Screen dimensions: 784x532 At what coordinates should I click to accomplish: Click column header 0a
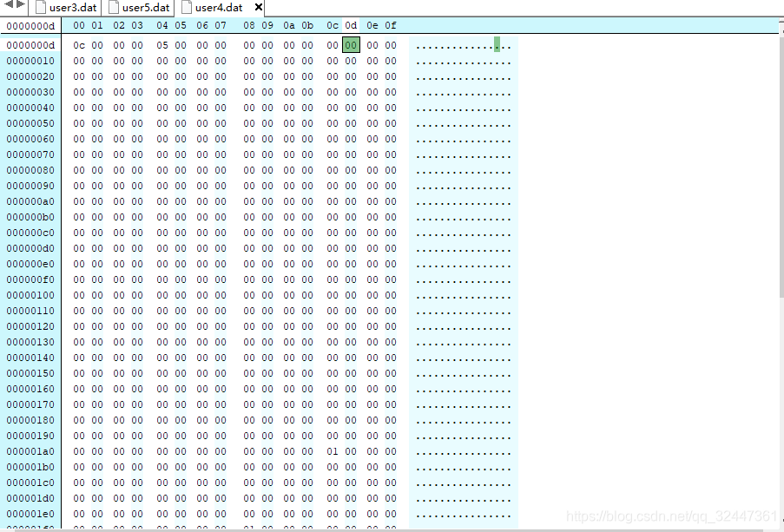point(289,25)
